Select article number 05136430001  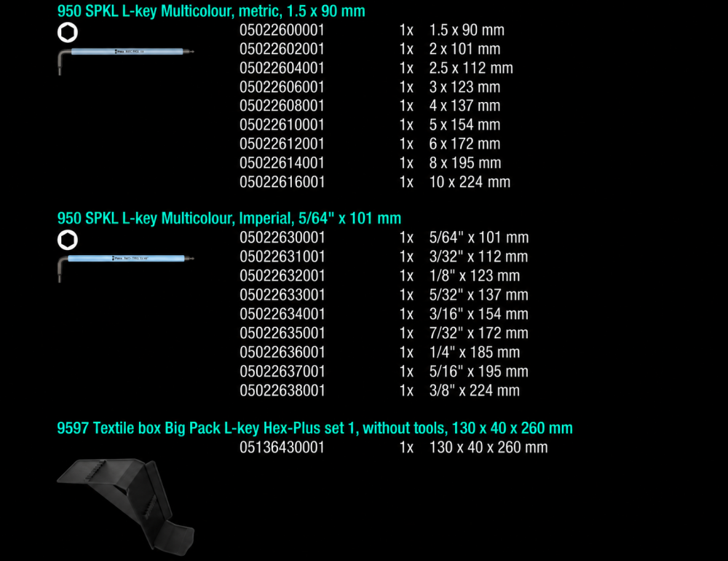click(x=282, y=447)
